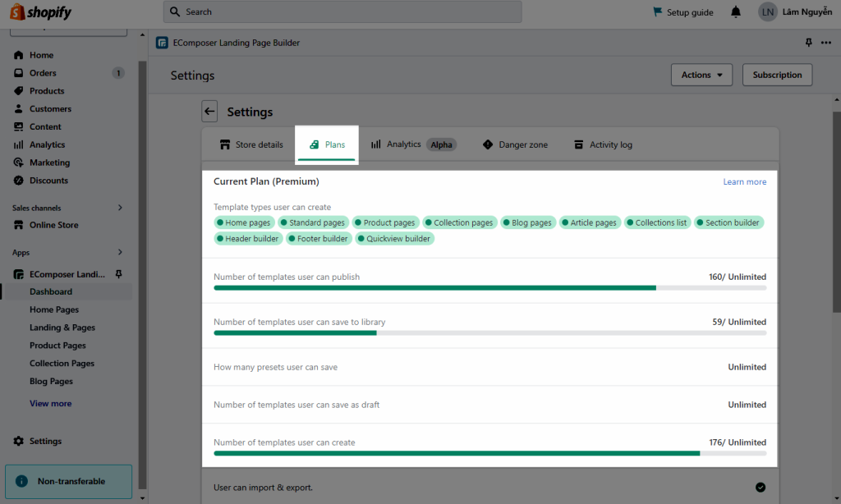Click the Analytics bar chart icon in sidebar

pyautogui.click(x=19, y=144)
